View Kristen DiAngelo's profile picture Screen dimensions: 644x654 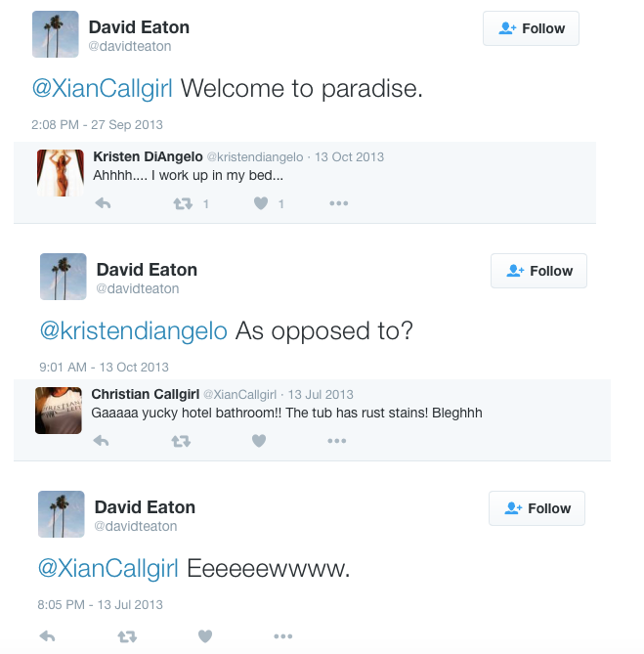61,173
